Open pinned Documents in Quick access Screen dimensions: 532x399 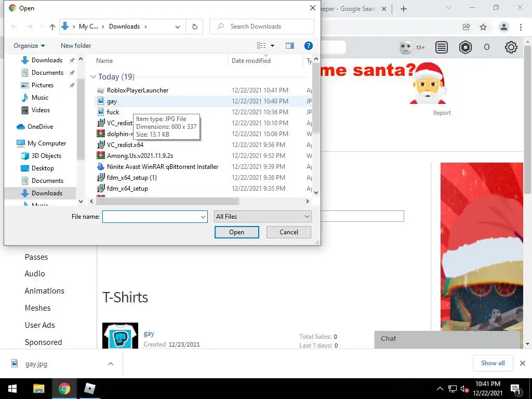47,73
